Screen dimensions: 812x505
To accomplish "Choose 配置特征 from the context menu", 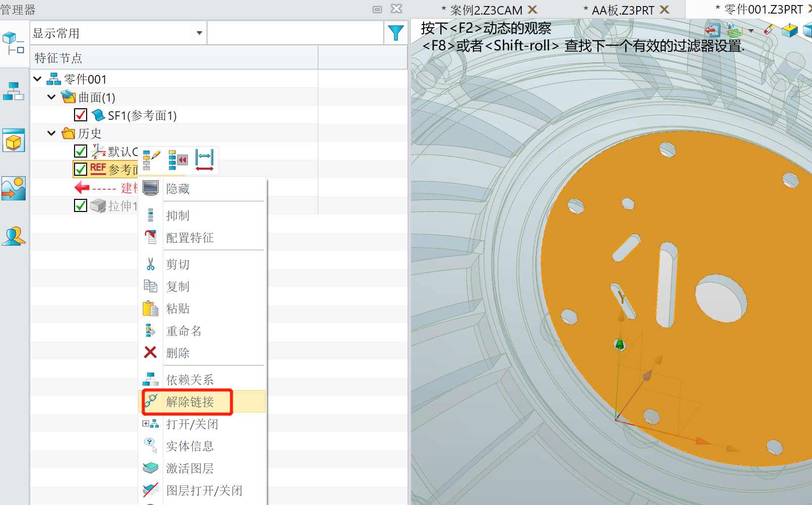I will click(x=202, y=238).
